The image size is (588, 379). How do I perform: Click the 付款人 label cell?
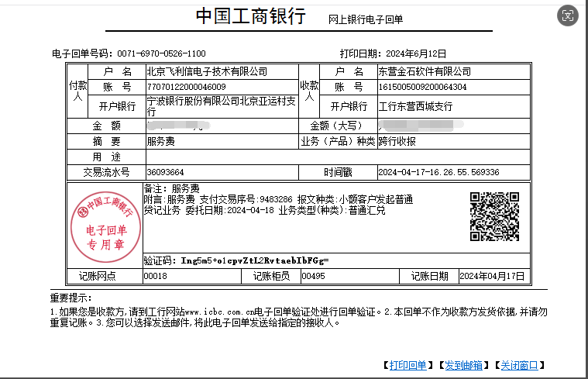pos(77,91)
